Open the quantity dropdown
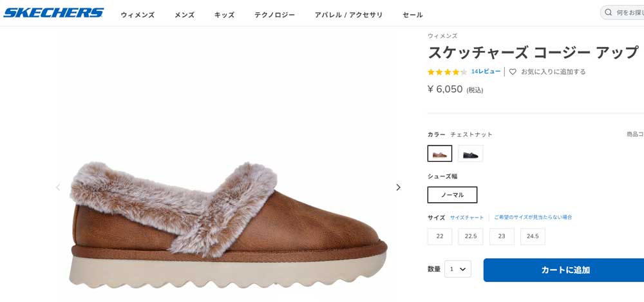The width and height of the screenshot is (644, 302). coord(458,269)
